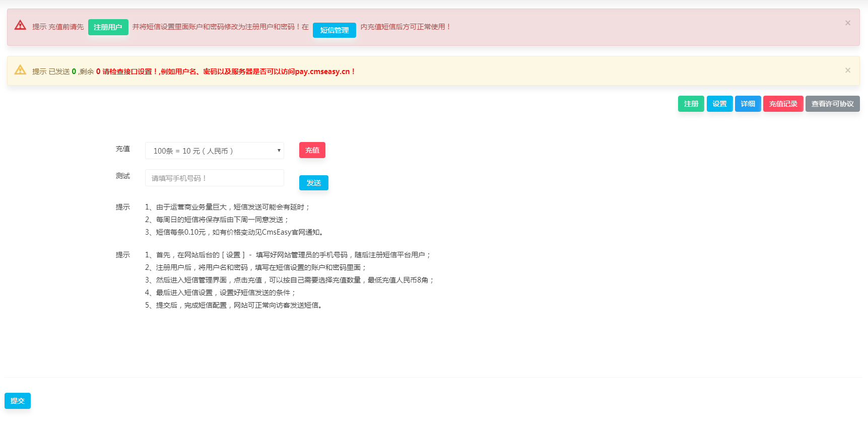The image size is (868, 424).
Task: Click the 充值 field label
Action: (x=123, y=149)
